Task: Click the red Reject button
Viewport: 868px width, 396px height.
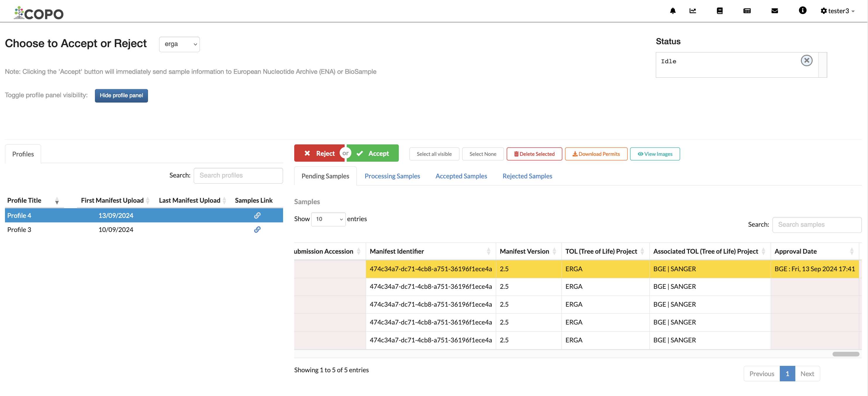Action: [319, 153]
